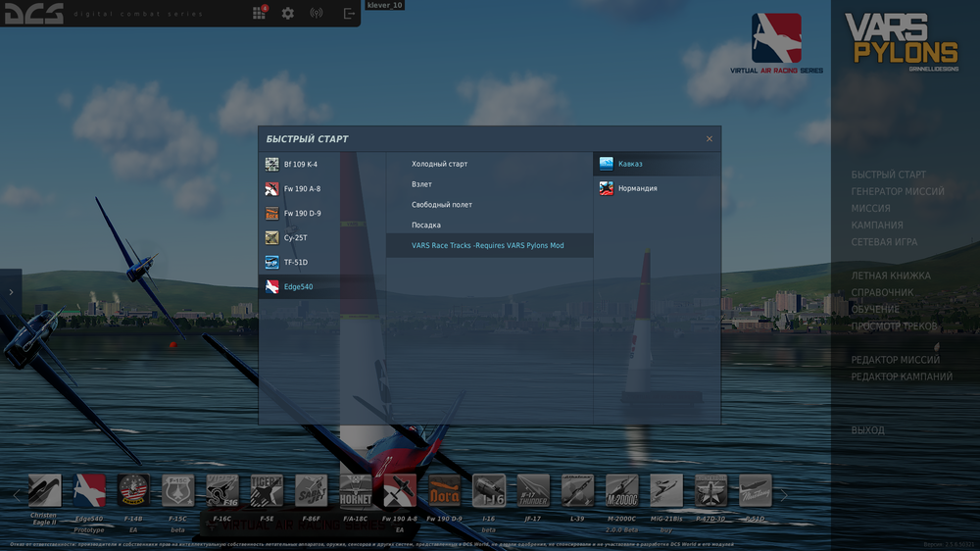Open Быстрый старт in main menu
980x551 pixels.
[888, 175]
